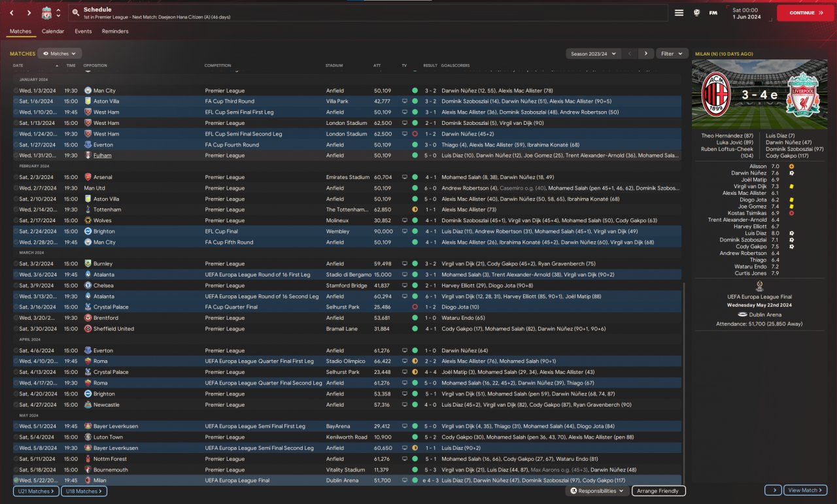Click the Nottm Forest club badge
This screenshot has height=504, width=837.
pos(88,459)
